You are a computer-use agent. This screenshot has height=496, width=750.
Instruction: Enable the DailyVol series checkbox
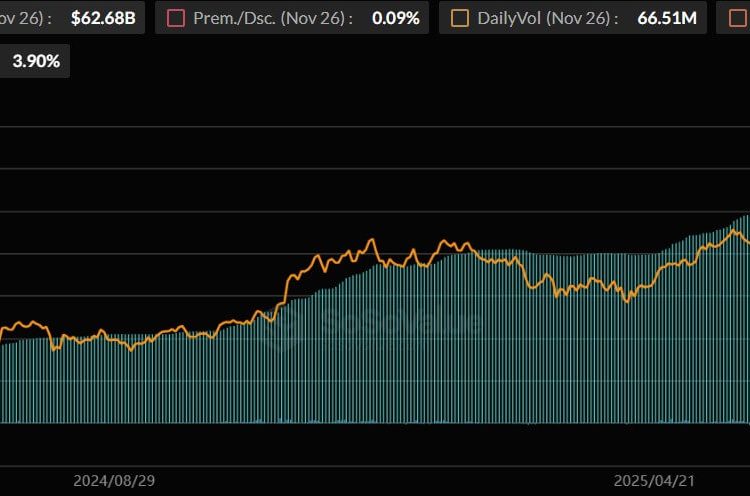[x=460, y=18]
